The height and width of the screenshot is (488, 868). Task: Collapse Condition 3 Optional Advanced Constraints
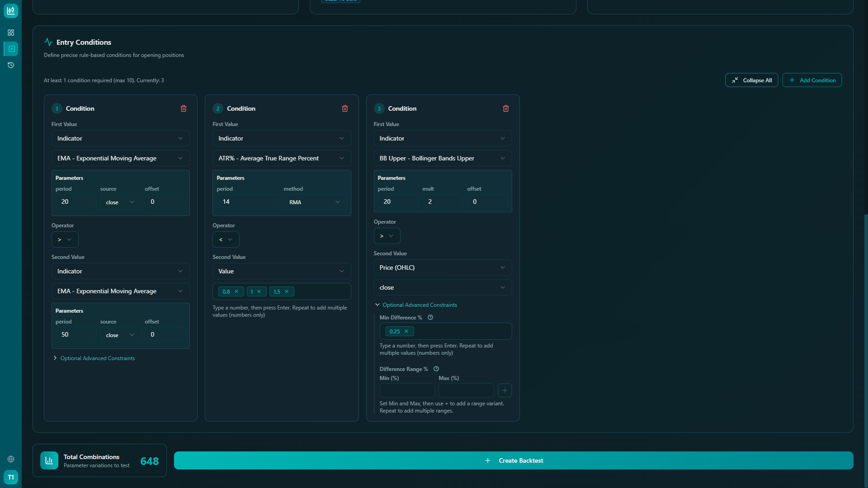[x=416, y=305]
